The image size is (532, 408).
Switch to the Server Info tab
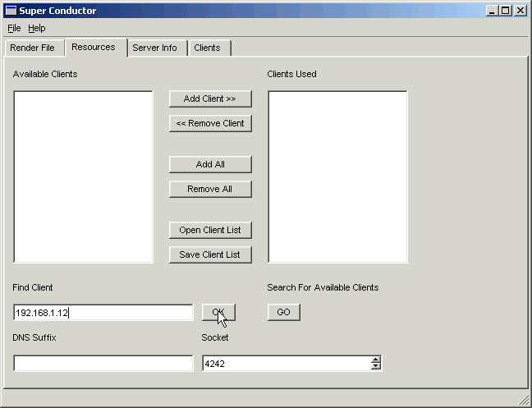[154, 48]
